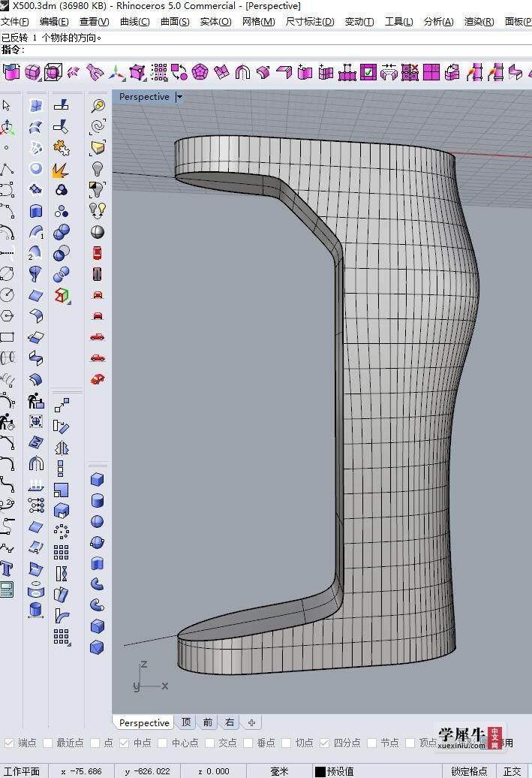Select the polygon curve tool
The image size is (532, 778).
pos(7,315)
